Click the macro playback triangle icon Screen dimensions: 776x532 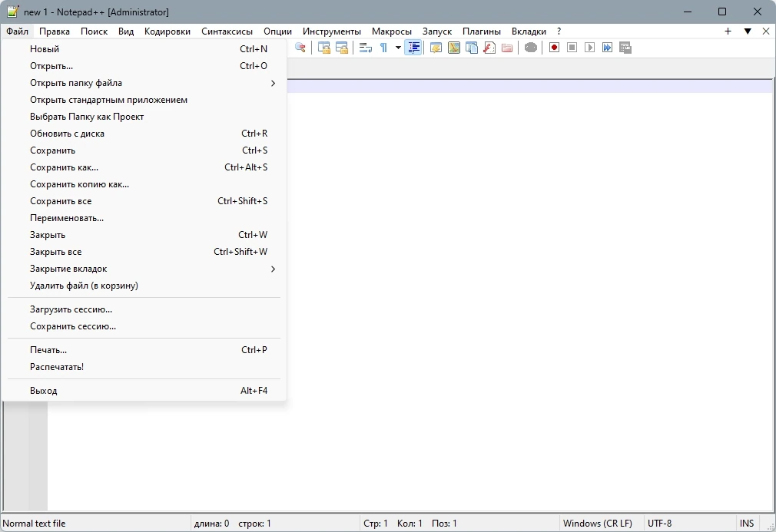tap(589, 48)
